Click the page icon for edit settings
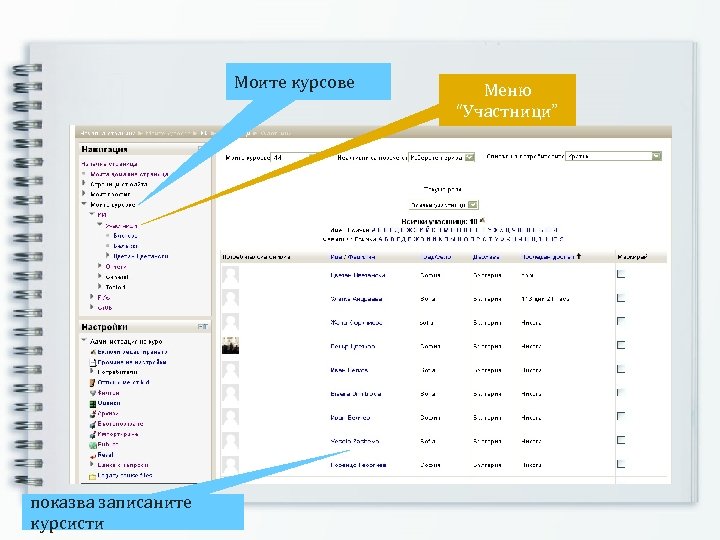The image size is (720, 540). coord(92,362)
